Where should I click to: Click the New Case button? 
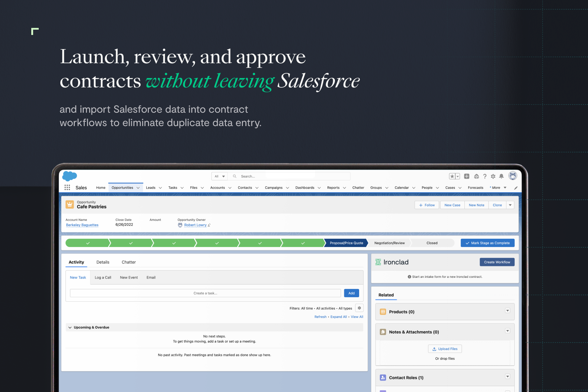click(452, 205)
